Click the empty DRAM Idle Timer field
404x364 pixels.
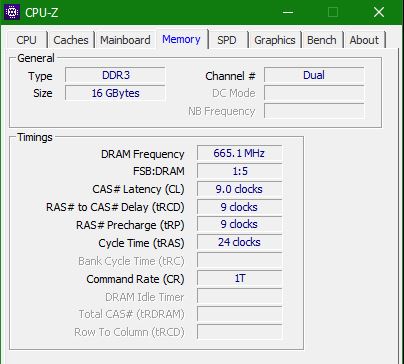239,296
